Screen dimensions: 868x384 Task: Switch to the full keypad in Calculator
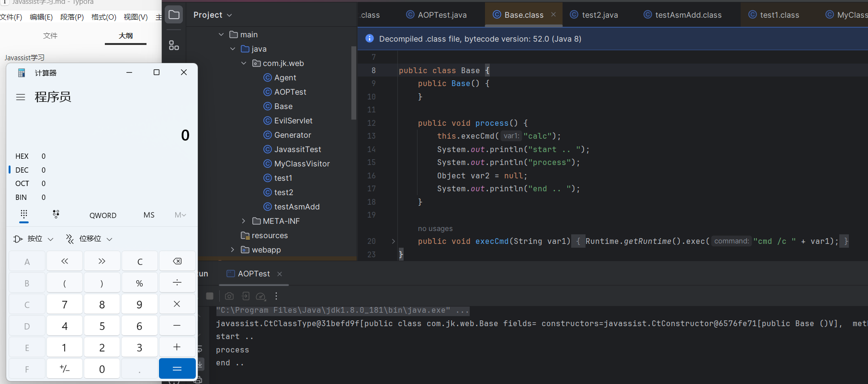click(24, 214)
